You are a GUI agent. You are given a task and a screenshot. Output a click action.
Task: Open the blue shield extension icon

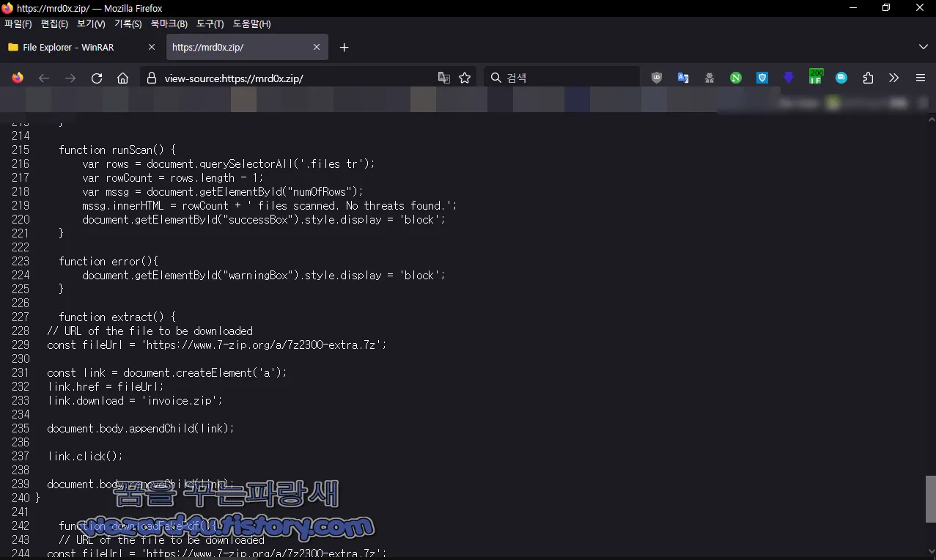click(762, 78)
